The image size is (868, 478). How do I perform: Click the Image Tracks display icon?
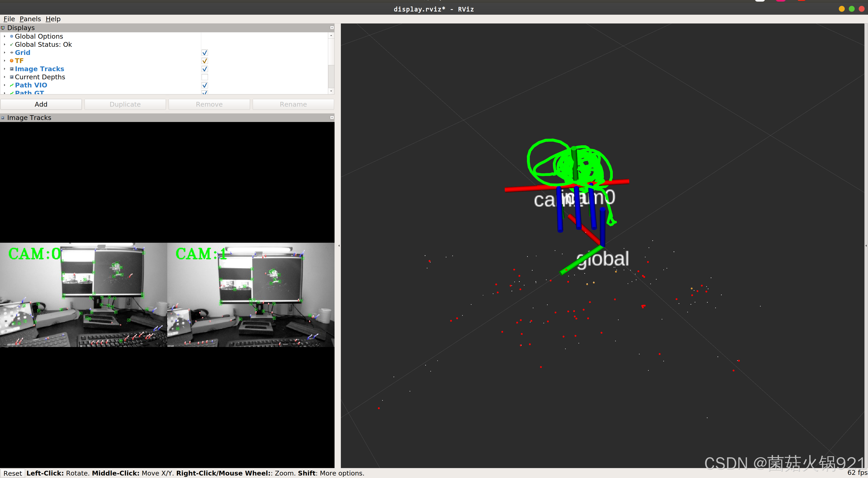click(12, 69)
